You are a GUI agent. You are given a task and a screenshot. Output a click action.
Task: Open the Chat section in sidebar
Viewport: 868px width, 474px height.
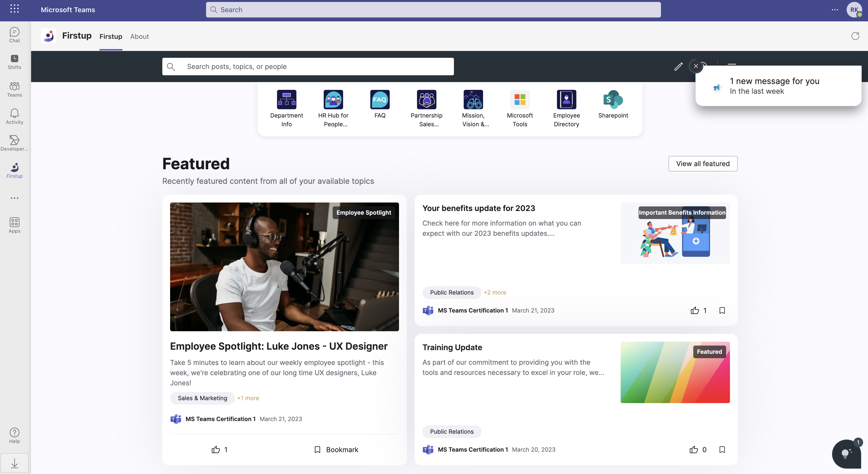[15, 35]
